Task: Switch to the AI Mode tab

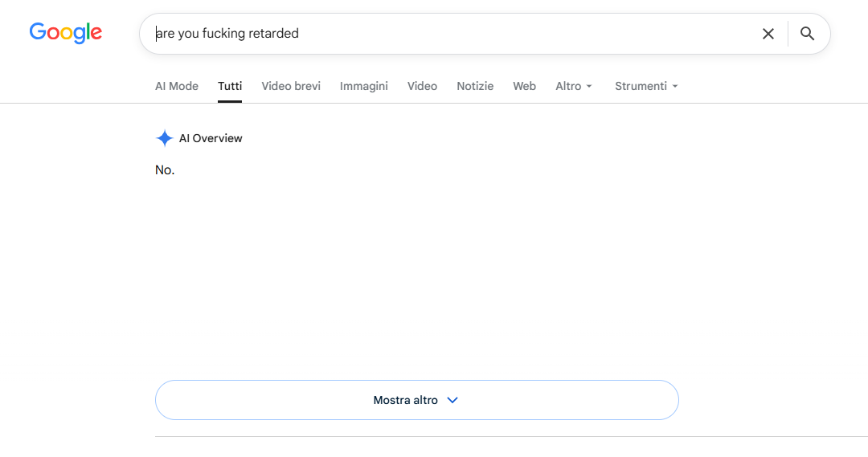Action: pos(177,86)
